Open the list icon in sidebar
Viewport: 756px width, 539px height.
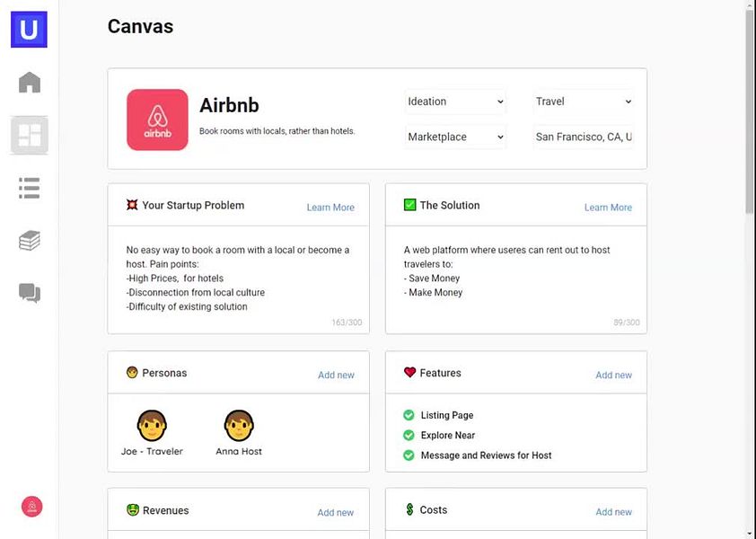(30, 188)
